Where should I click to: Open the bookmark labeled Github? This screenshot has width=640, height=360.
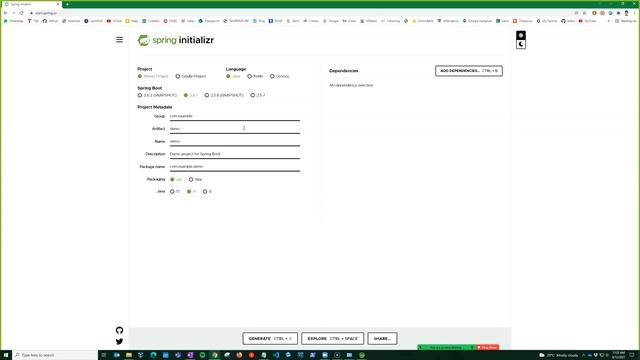(x=51, y=21)
